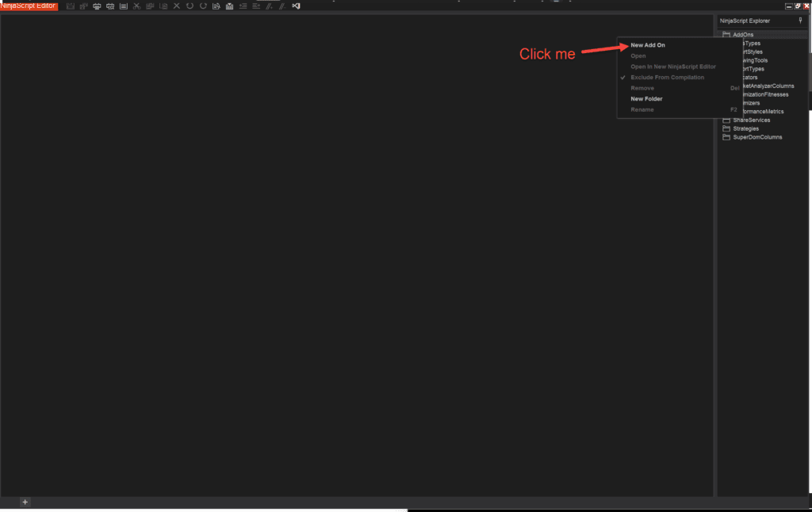Select the MarketAnalyzerColumns folder
This screenshot has height=512, width=812.
point(768,86)
